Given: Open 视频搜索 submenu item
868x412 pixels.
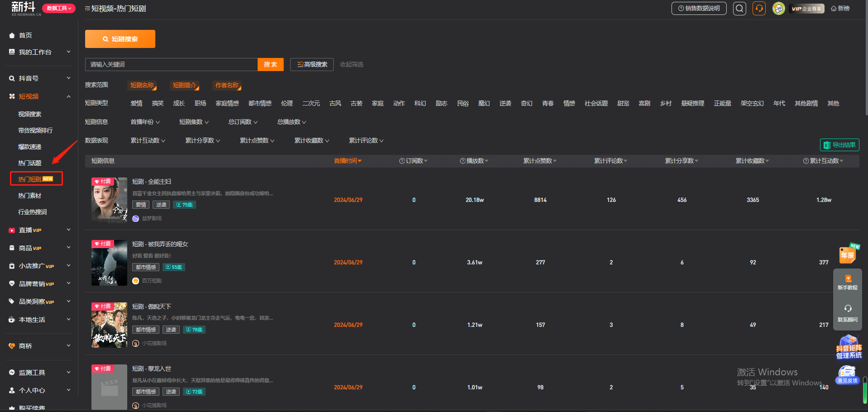Looking at the screenshot, I should 29,114.
